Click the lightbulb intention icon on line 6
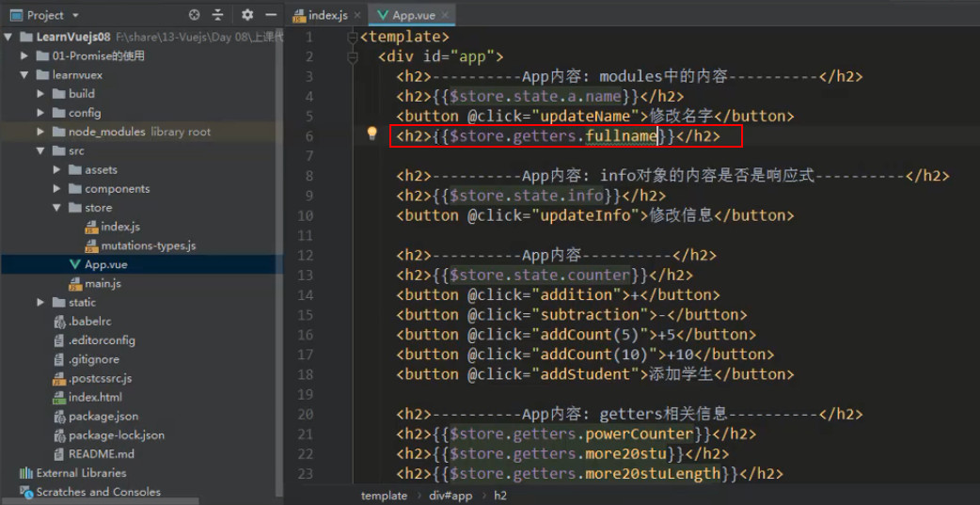 pyautogui.click(x=371, y=134)
